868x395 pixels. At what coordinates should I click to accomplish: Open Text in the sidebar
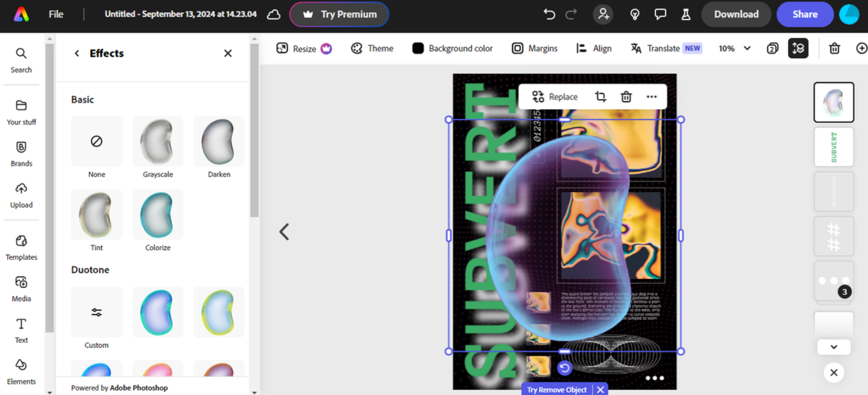tap(21, 330)
